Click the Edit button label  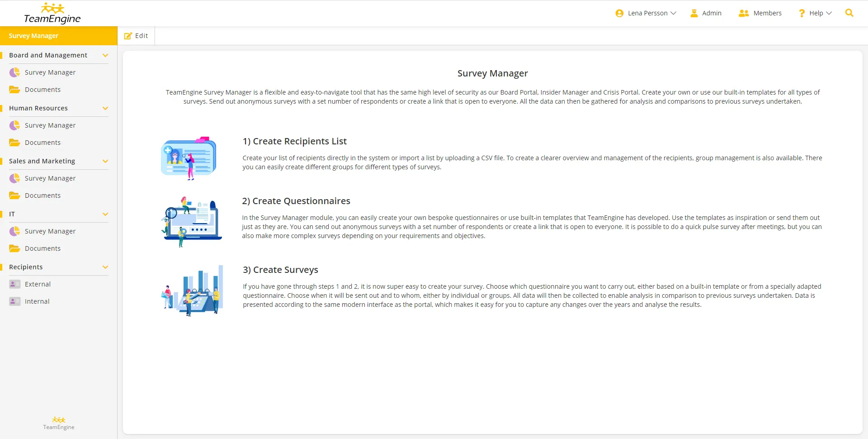coord(142,36)
